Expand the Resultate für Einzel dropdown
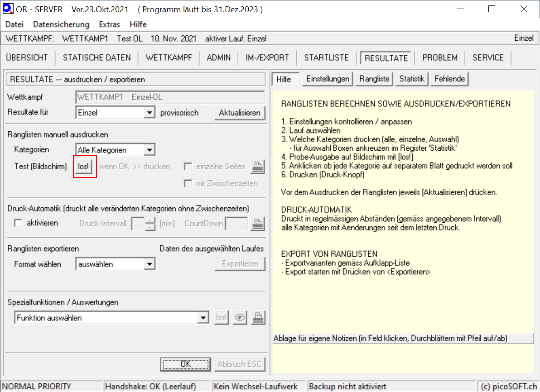The image size is (540, 392). click(149, 113)
